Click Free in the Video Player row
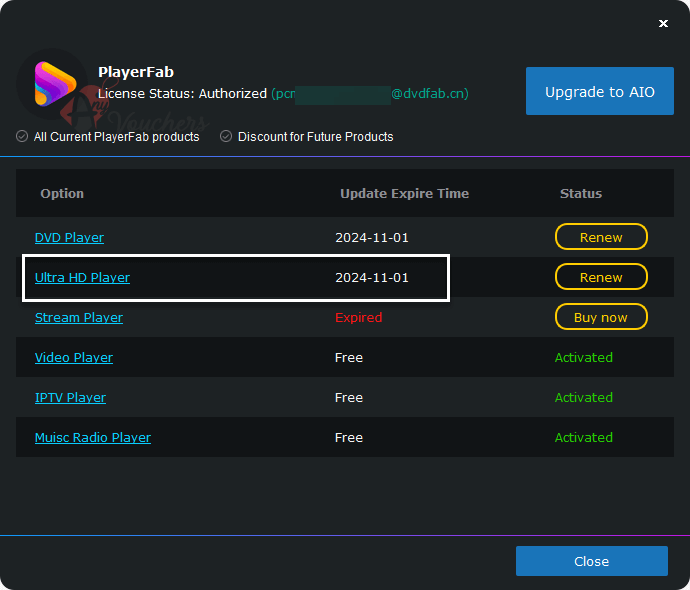 (349, 358)
